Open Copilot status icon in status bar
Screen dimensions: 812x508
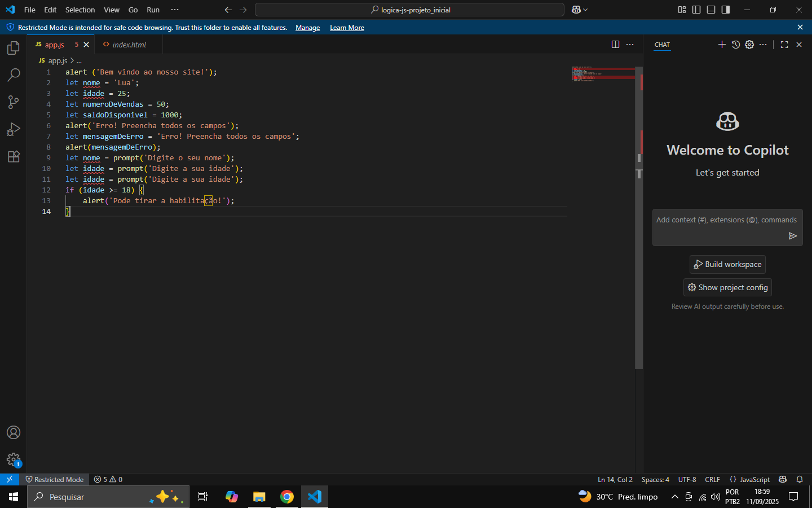[x=783, y=479]
